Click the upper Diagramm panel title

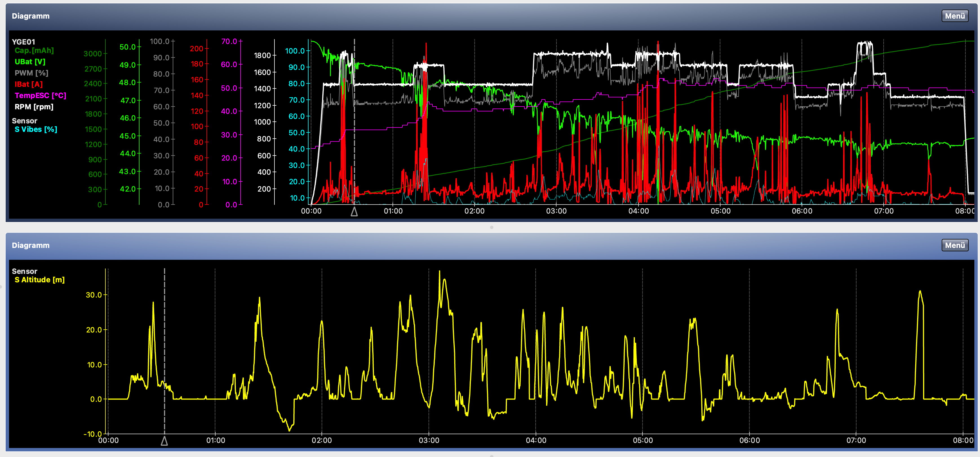(30, 16)
